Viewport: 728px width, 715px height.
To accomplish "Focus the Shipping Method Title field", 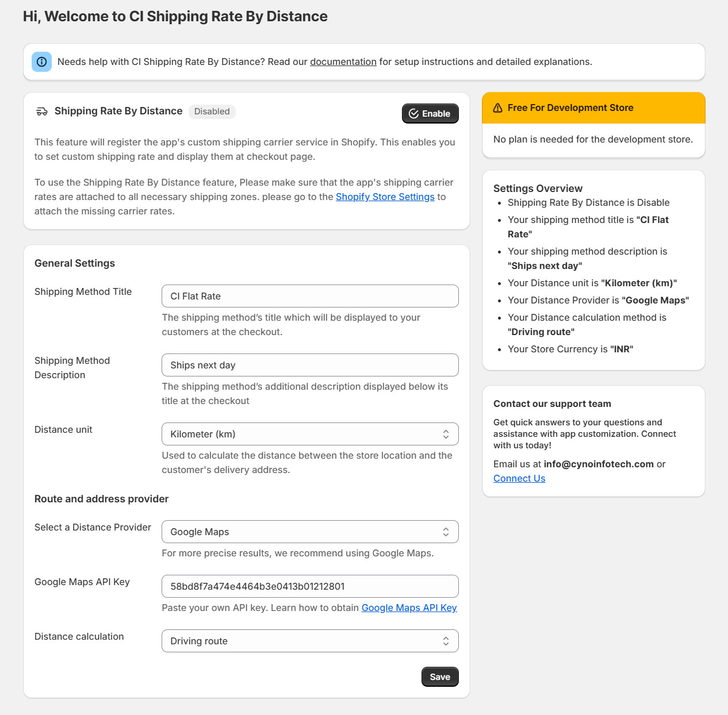I will click(x=310, y=296).
